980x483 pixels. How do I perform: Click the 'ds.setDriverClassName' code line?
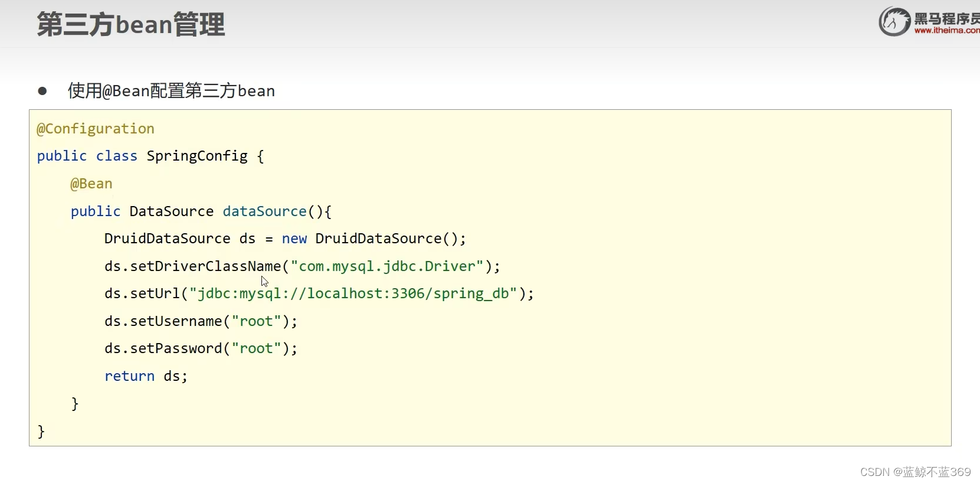(x=302, y=266)
